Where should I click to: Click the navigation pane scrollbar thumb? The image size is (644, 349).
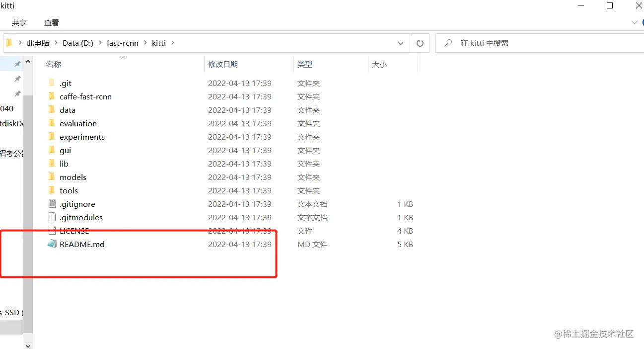click(28, 214)
